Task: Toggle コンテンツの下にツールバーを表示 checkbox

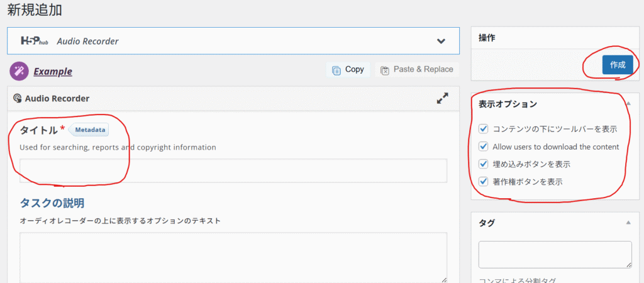Action: coord(484,129)
